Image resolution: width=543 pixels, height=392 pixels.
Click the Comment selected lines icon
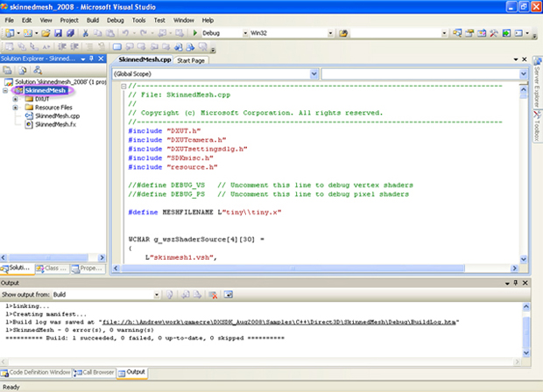pyautogui.click(x=88, y=46)
